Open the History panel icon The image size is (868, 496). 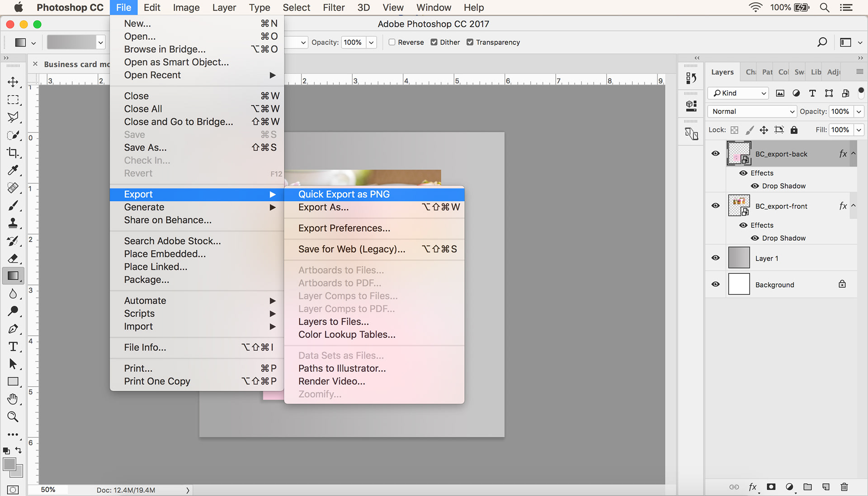(x=691, y=78)
